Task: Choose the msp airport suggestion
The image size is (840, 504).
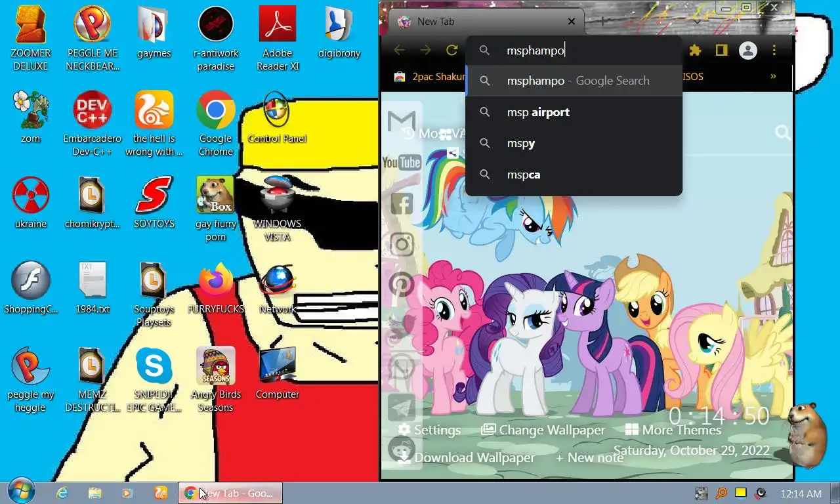Action: pyautogui.click(x=574, y=112)
